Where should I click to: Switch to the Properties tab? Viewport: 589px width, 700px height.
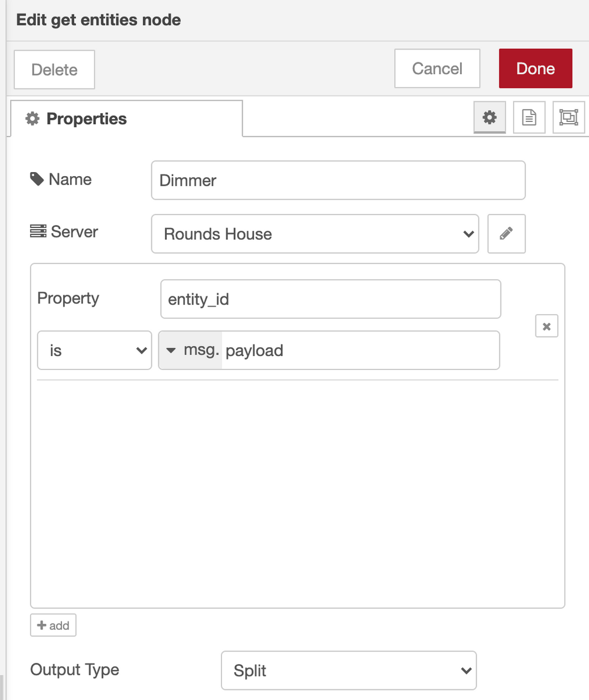126,118
